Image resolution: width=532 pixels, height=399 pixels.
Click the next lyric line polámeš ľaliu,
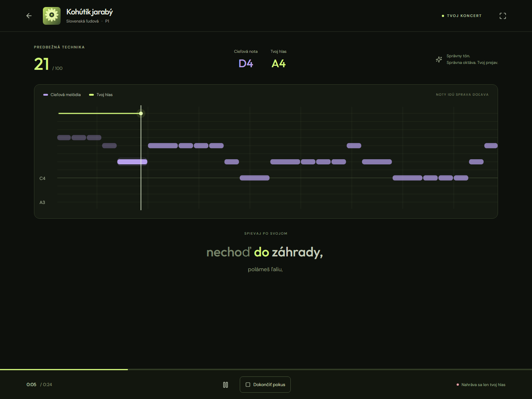point(265,270)
